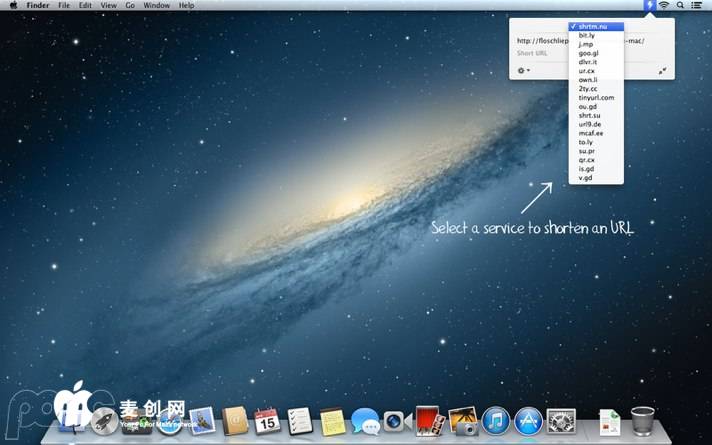Pick qr.cx shortener

596,160
